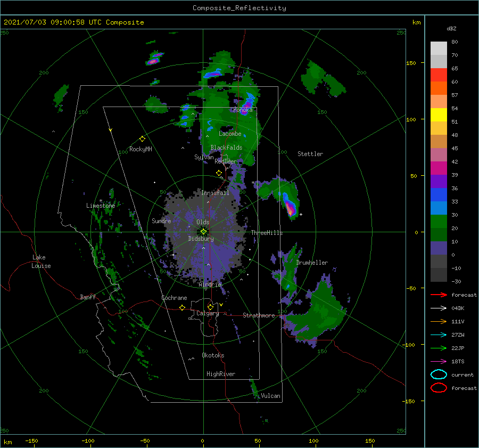Click the Didsbury city label
479x448 pixels.
pyautogui.click(x=201, y=239)
